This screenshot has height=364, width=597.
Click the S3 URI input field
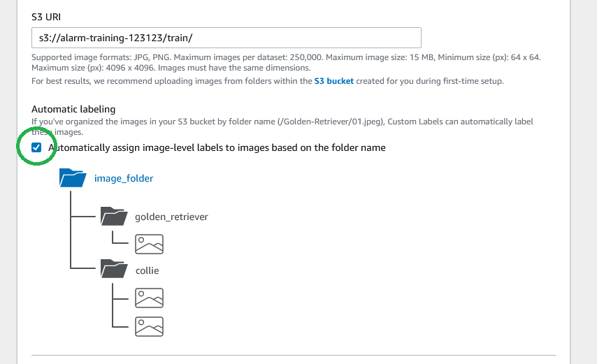pos(226,38)
